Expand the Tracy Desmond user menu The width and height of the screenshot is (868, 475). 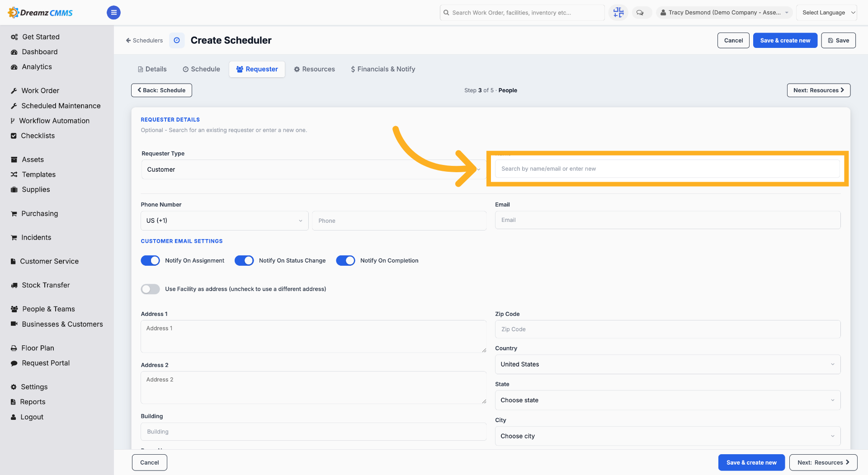click(x=724, y=13)
